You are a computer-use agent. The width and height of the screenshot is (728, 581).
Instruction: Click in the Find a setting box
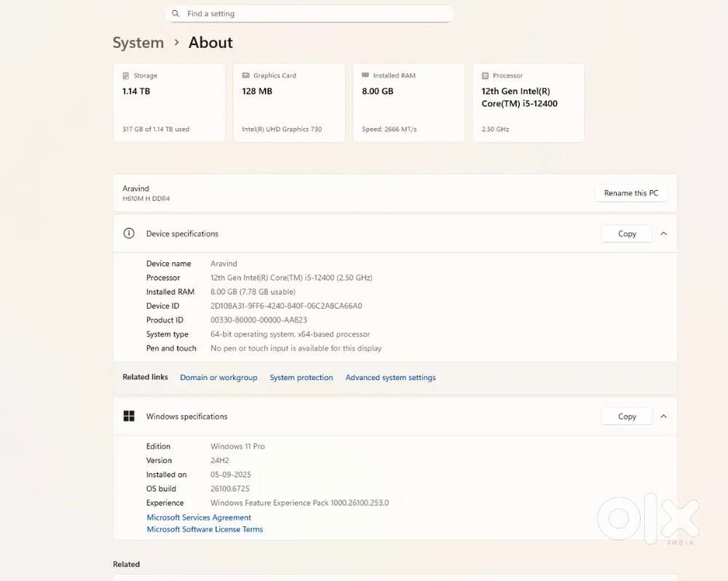[313, 14]
